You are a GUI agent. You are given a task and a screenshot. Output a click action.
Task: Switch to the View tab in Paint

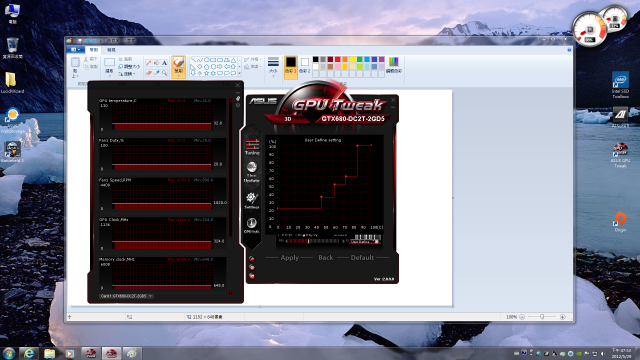point(111,50)
